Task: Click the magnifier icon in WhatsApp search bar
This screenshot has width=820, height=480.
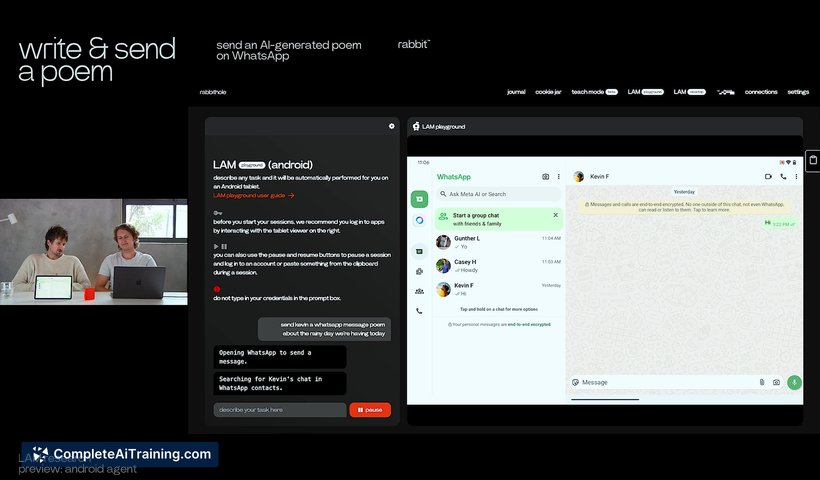Action: tap(443, 194)
